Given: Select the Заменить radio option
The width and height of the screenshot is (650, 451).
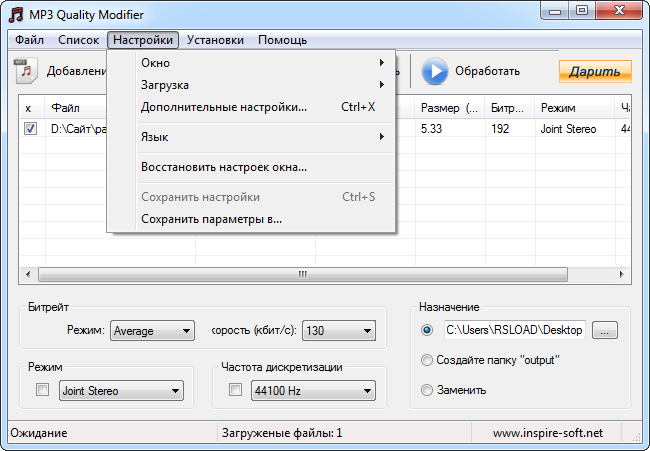Looking at the screenshot, I should click(x=427, y=390).
